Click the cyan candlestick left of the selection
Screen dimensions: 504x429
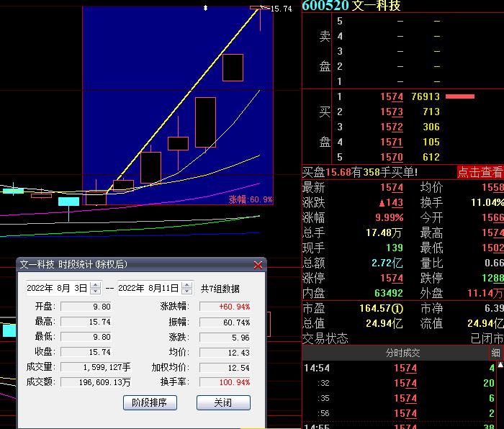click(x=68, y=202)
